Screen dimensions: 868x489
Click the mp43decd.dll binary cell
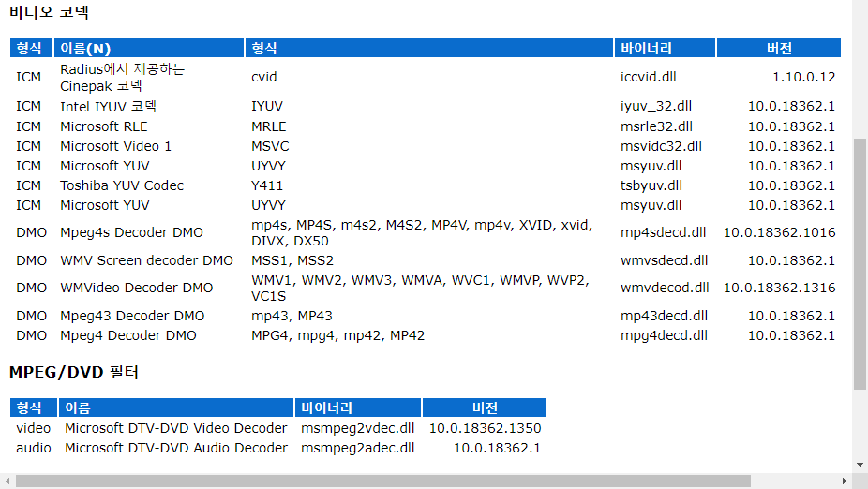[x=664, y=316]
